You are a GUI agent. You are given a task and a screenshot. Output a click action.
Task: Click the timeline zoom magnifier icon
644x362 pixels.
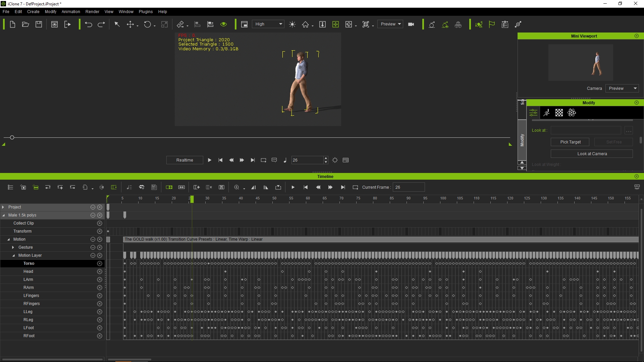[x=237, y=187]
